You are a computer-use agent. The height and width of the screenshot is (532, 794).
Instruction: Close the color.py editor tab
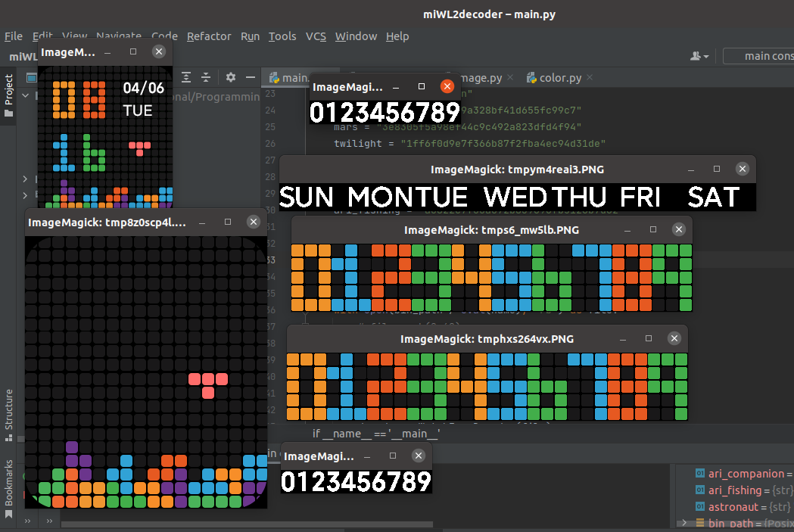590,77
